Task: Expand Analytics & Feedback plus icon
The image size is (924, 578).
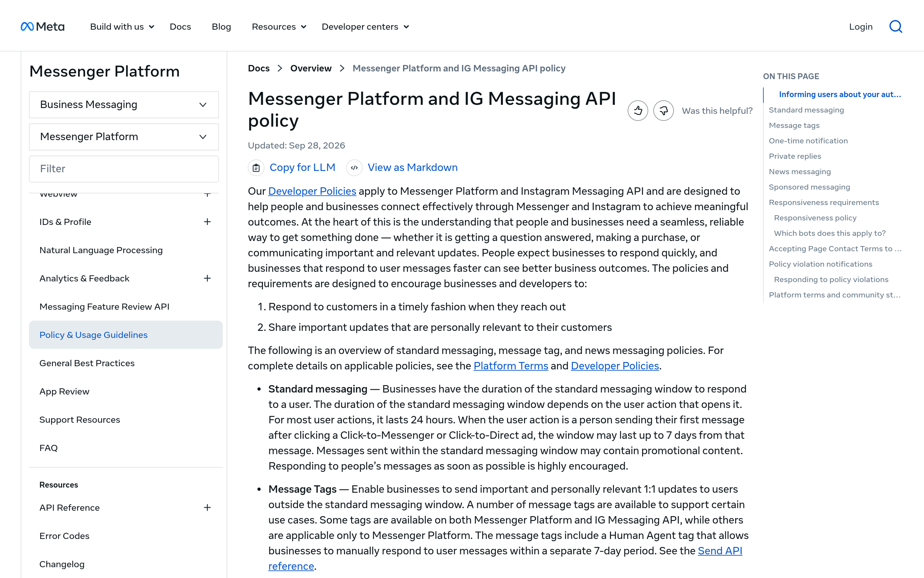Action: [x=207, y=278]
